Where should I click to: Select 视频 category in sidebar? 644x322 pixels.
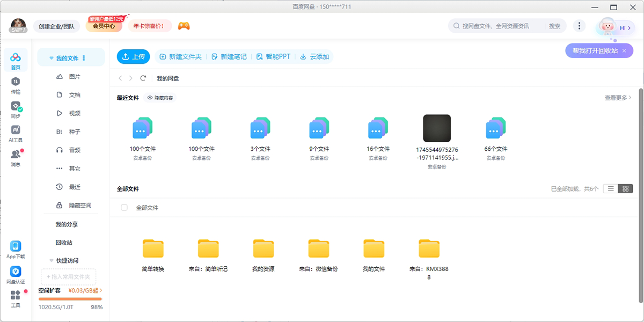pos(71,113)
